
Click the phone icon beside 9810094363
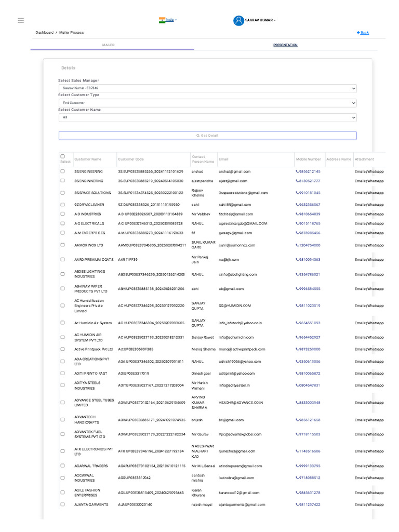(x=297, y=260)
